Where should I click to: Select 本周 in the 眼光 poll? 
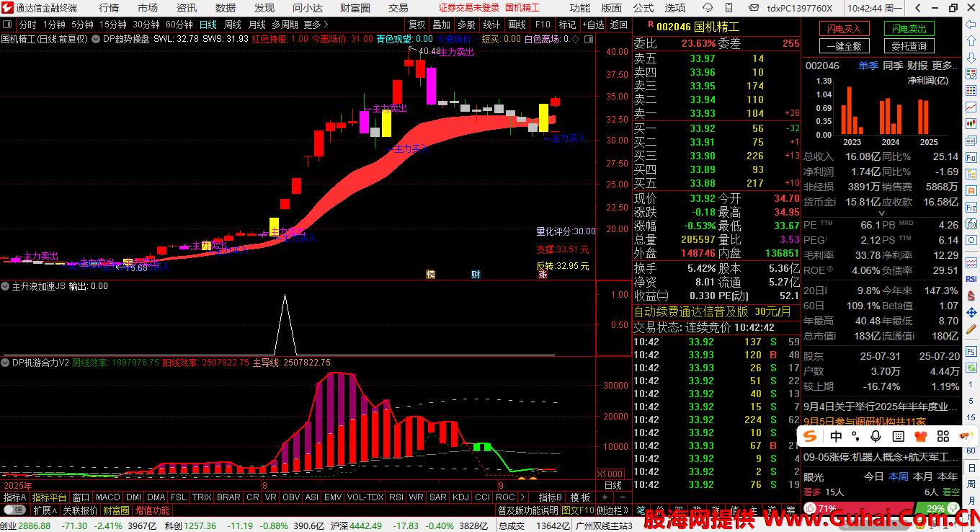(x=898, y=476)
